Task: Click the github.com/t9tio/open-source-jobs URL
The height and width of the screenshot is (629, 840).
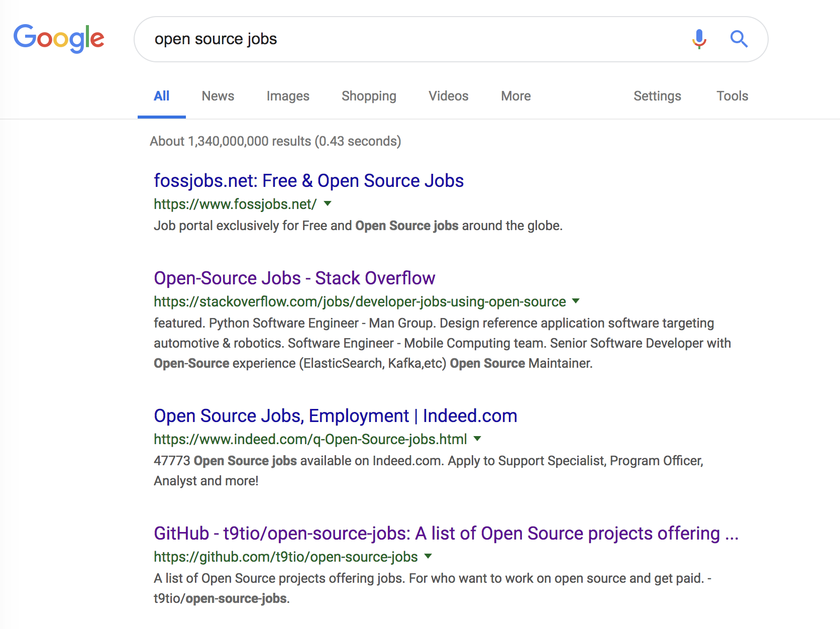Action: click(x=286, y=557)
